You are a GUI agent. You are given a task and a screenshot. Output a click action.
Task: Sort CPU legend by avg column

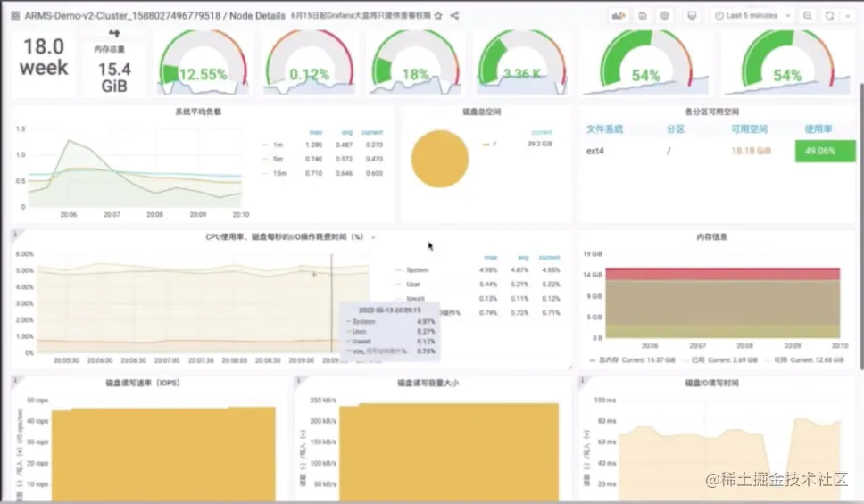[523, 258]
